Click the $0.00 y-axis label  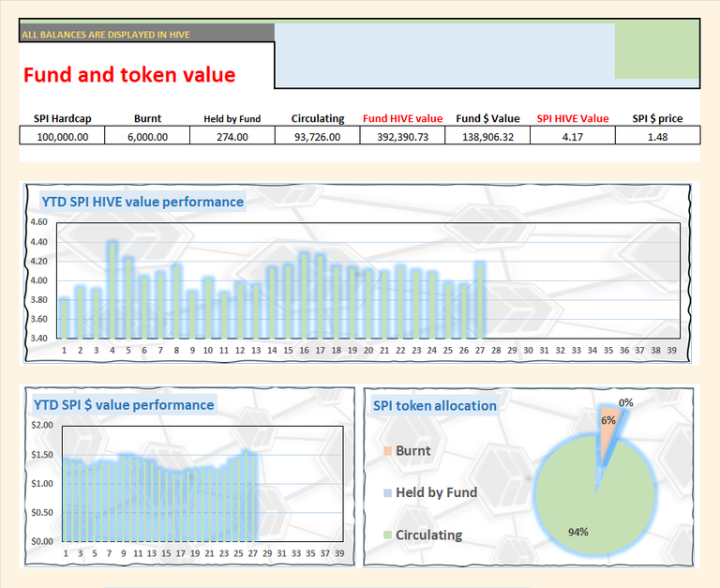click(42, 541)
